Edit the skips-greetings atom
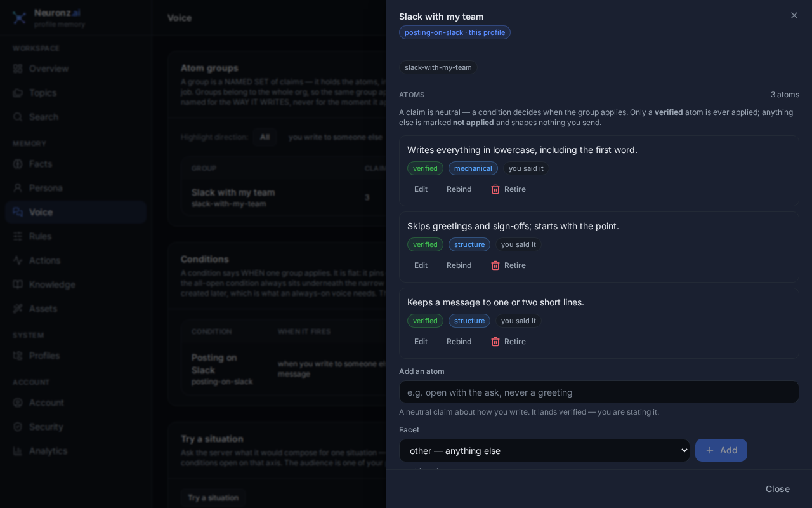Image resolution: width=812 pixels, height=508 pixels. [x=421, y=265]
